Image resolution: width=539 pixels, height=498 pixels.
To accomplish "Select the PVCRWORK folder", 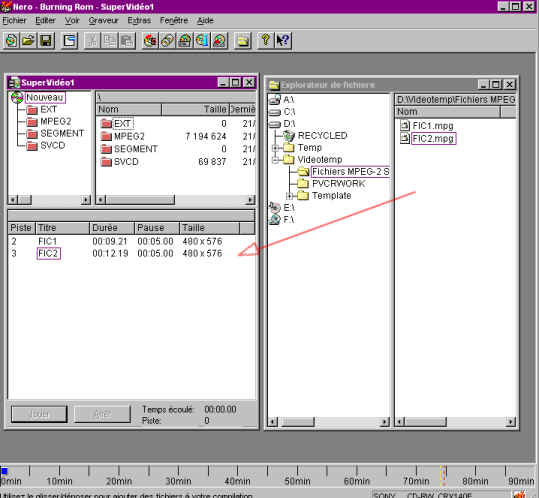I will [x=339, y=184].
